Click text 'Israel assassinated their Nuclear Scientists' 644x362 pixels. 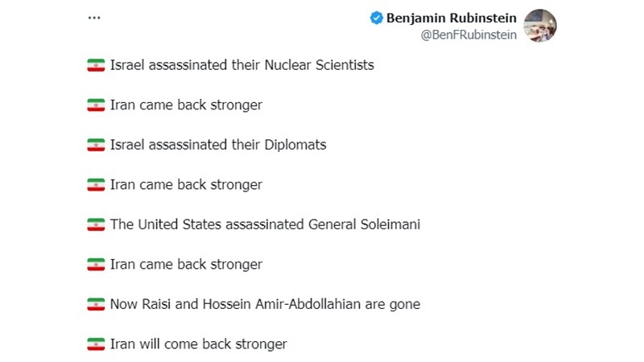coord(242,65)
